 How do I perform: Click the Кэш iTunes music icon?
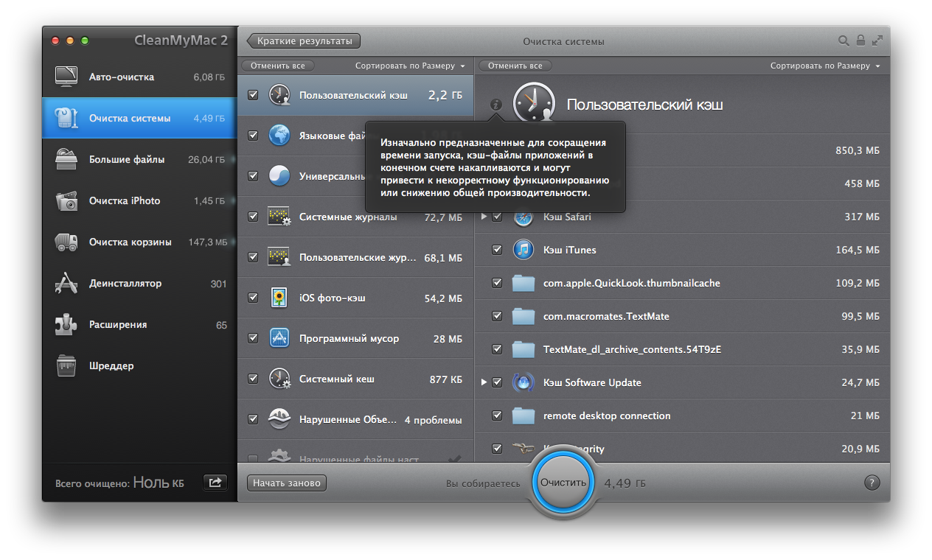tap(524, 250)
